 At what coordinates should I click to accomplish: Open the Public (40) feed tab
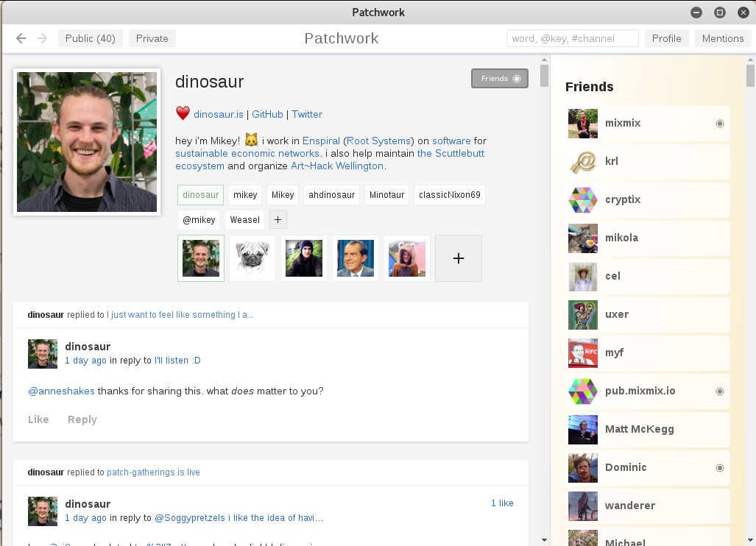pyautogui.click(x=90, y=38)
